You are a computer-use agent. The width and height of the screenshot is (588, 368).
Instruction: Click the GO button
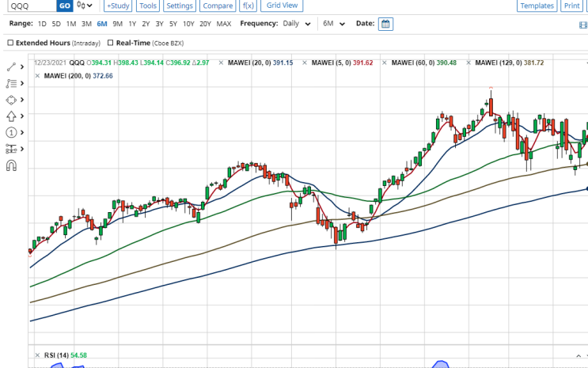point(65,6)
